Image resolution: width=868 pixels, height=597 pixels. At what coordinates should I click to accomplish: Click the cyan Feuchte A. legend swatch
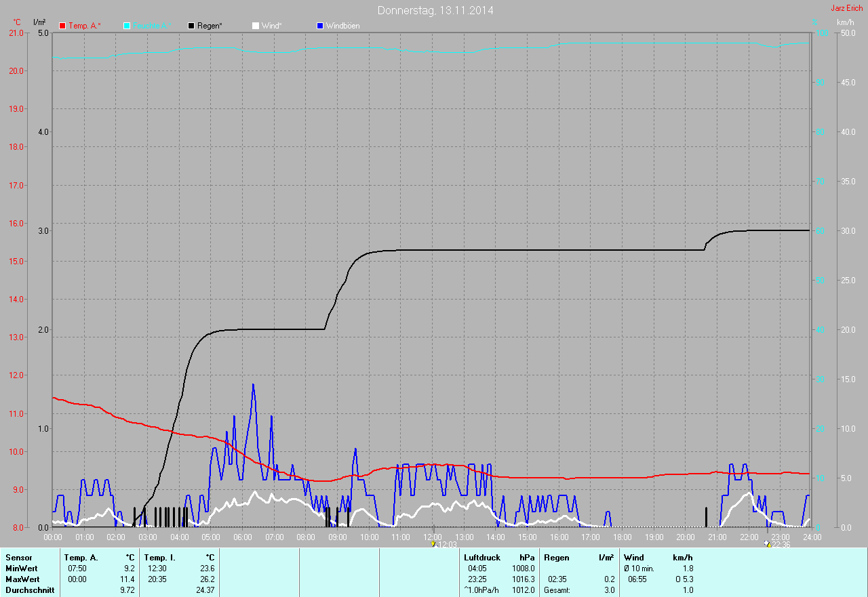pyautogui.click(x=127, y=26)
